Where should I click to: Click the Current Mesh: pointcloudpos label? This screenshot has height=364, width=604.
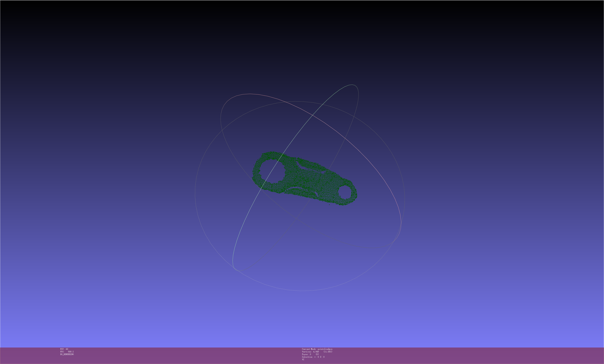coord(317,349)
